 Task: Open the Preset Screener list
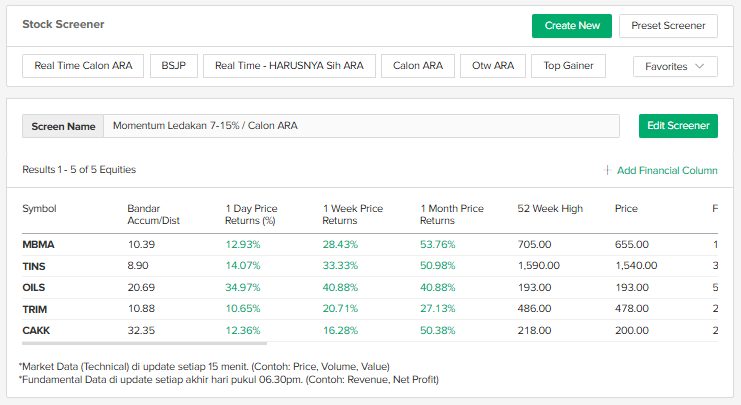[668, 26]
